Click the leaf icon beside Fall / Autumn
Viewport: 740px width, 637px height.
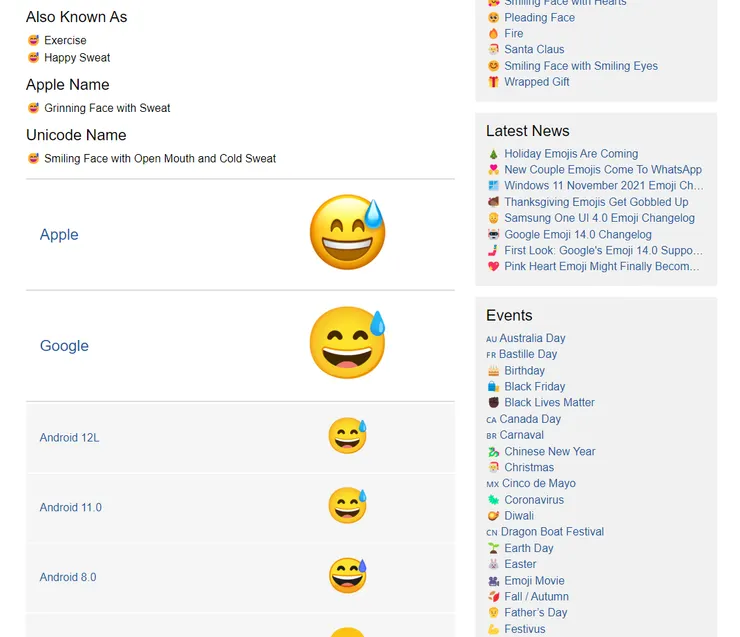tap(493, 597)
